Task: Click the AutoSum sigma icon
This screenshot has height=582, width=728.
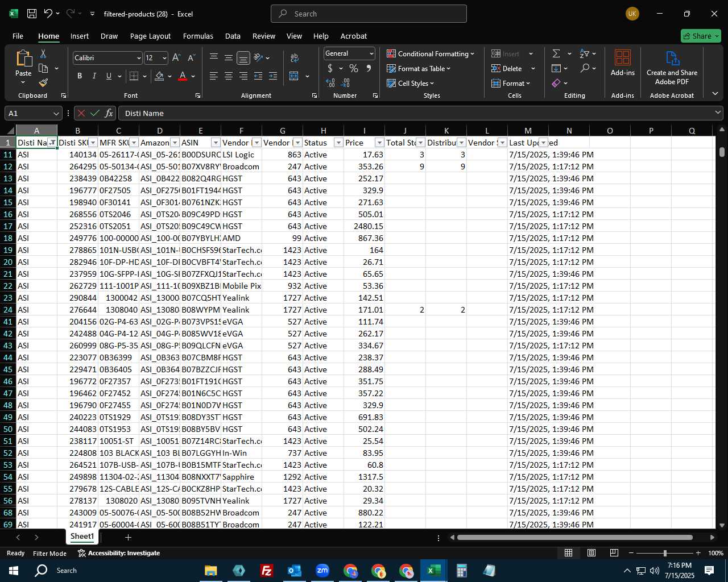Action: click(x=556, y=53)
